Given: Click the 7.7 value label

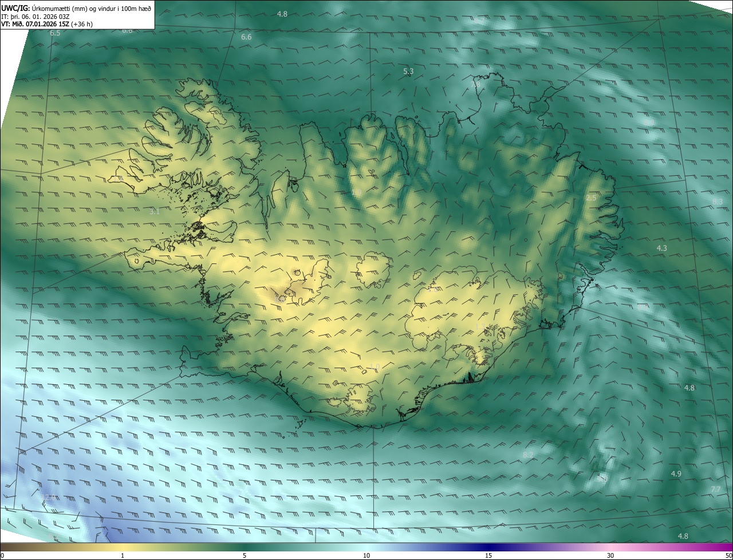Looking at the screenshot, I should (x=715, y=490).
